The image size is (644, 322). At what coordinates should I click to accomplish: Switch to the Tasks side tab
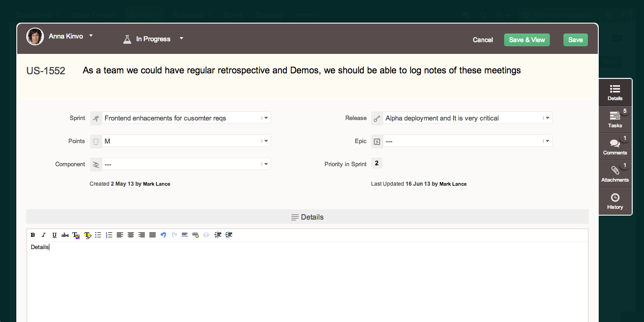615,120
